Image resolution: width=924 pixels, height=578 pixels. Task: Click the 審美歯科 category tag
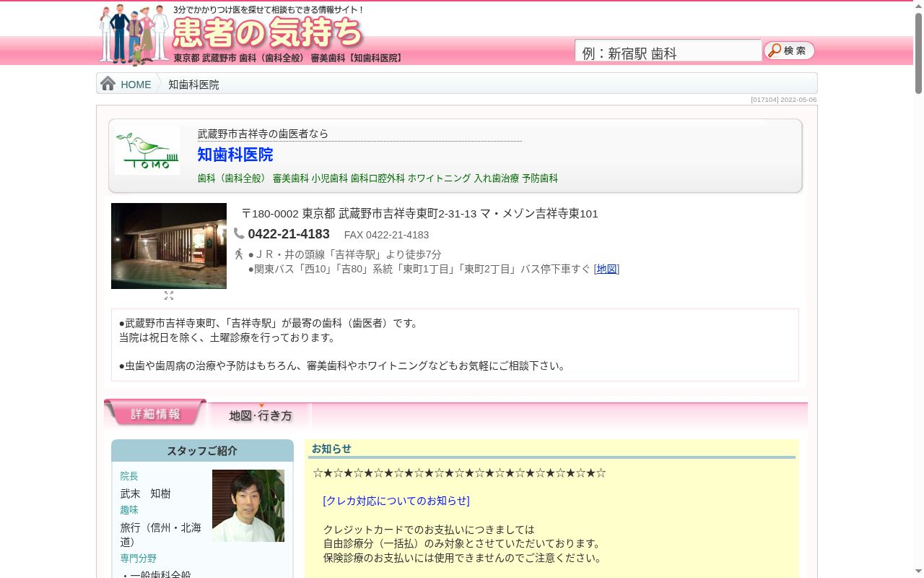(x=291, y=178)
